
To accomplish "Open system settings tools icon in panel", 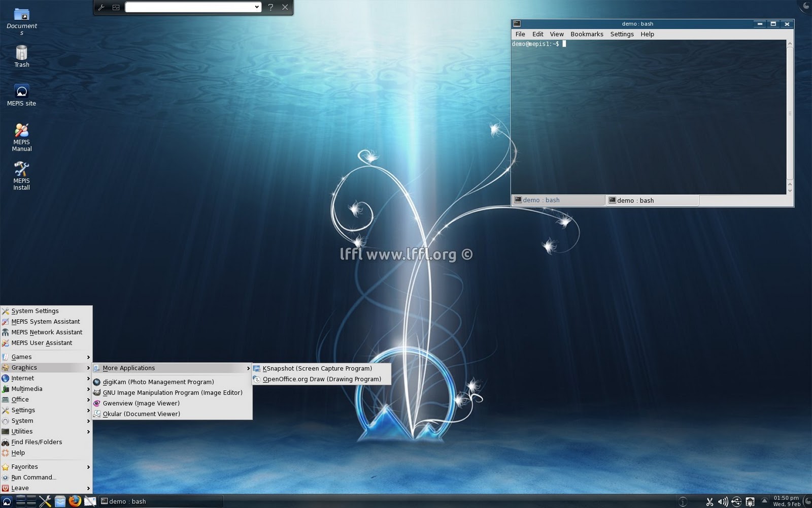I will pos(45,501).
